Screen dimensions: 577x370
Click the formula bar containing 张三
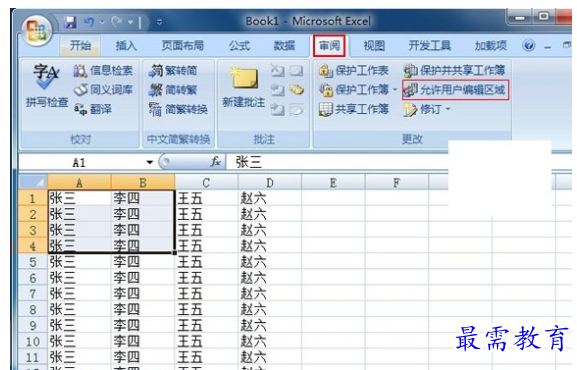pos(337,162)
